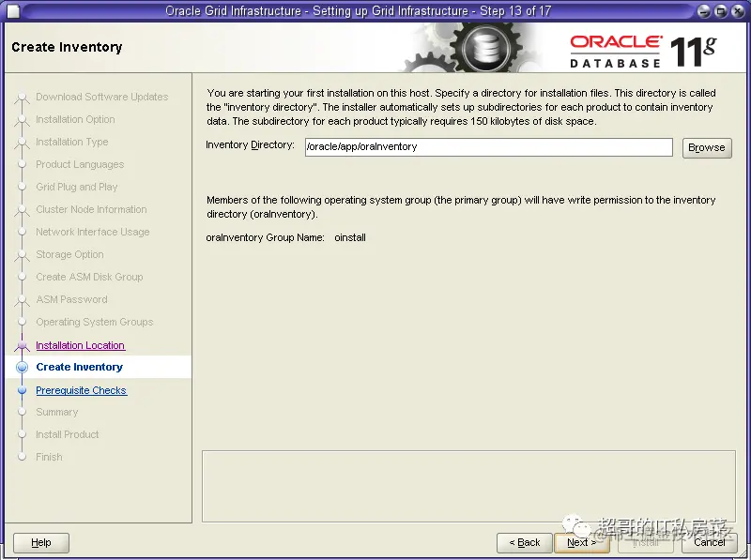Click Install Product step in sidebar
Viewport: 751px width, 560px height.
coord(67,434)
